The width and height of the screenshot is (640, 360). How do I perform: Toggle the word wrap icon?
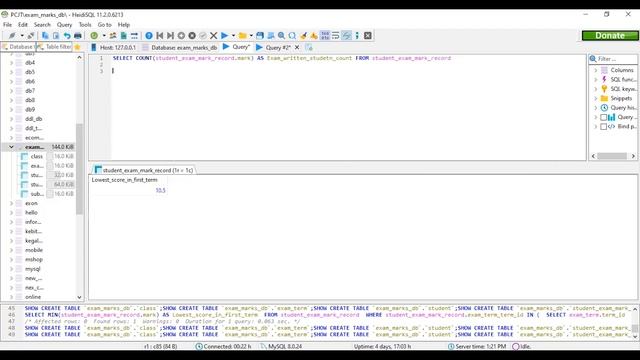pos(336,36)
